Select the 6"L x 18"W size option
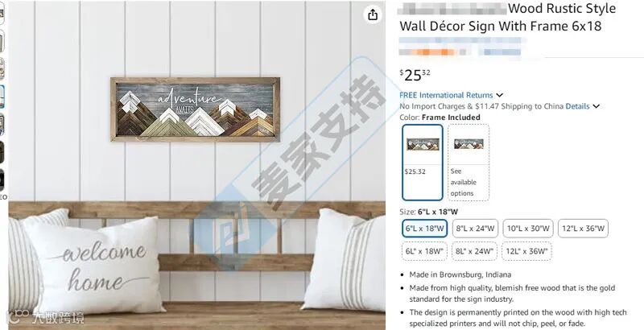 425,229
